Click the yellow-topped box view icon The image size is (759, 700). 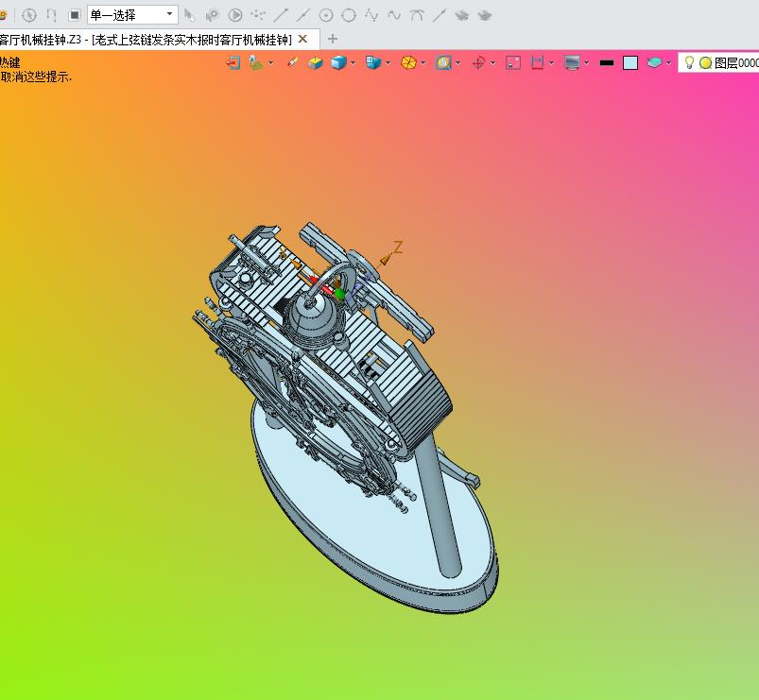(x=315, y=63)
